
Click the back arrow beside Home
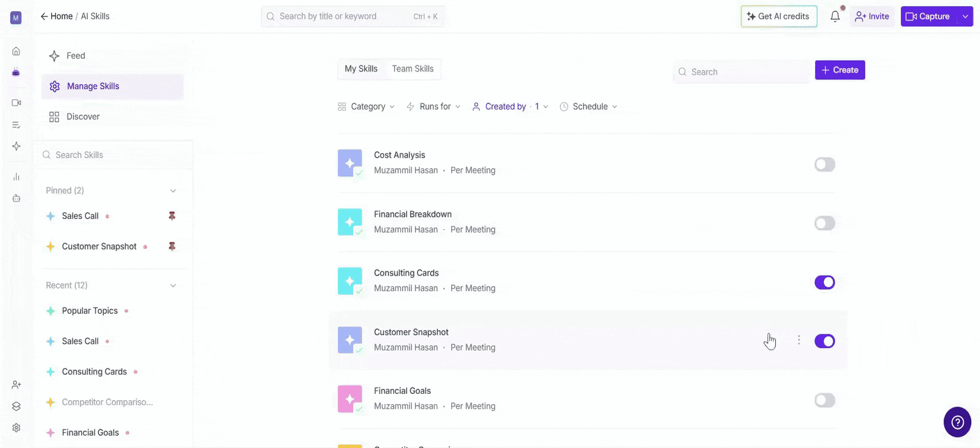point(44,16)
